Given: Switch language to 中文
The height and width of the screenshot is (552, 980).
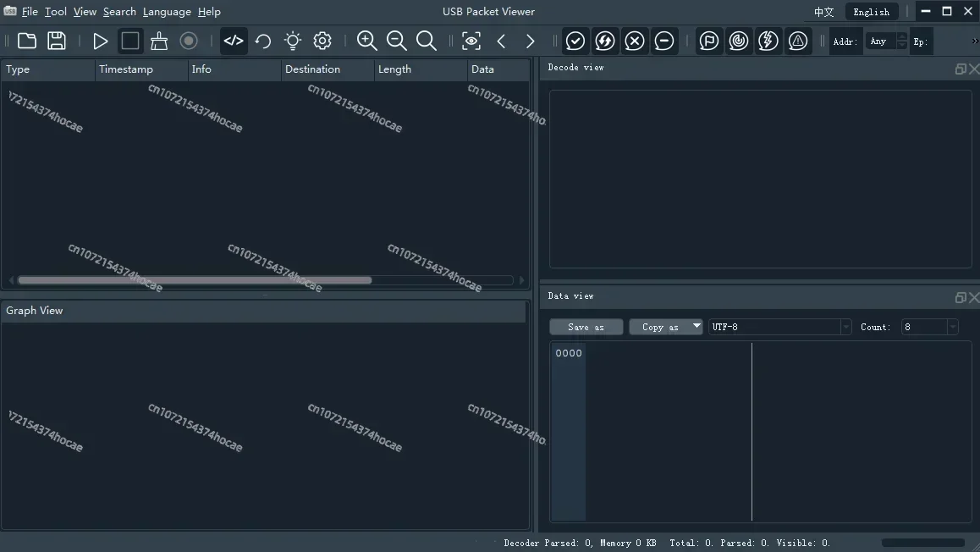Looking at the screenshot, I should pyautogui.click(x=823, y=12).
